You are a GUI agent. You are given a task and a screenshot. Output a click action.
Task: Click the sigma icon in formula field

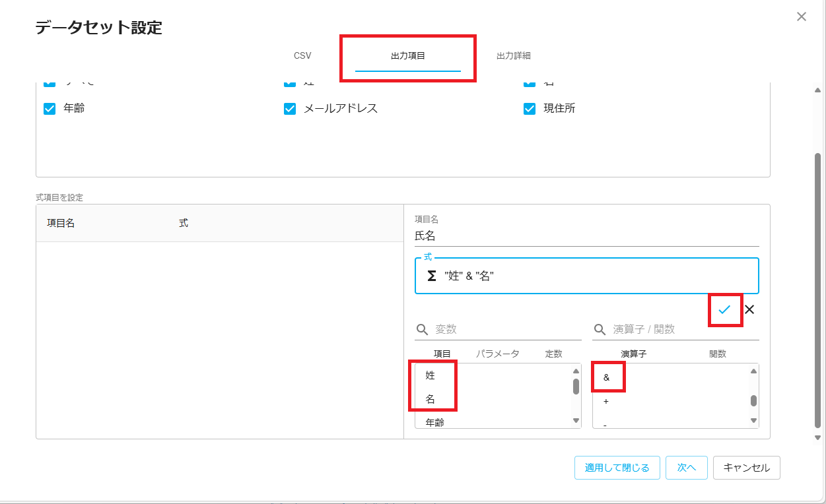click(431, 276)
